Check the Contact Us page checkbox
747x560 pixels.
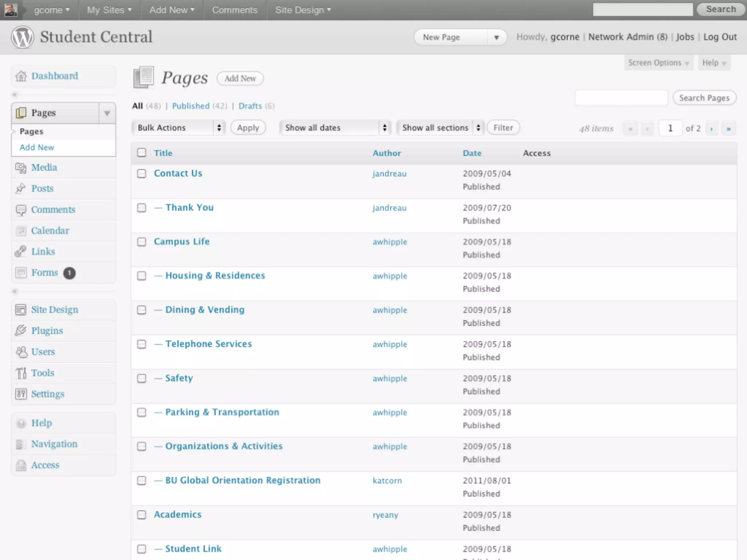pyautogui.click(x=142, y=174)
